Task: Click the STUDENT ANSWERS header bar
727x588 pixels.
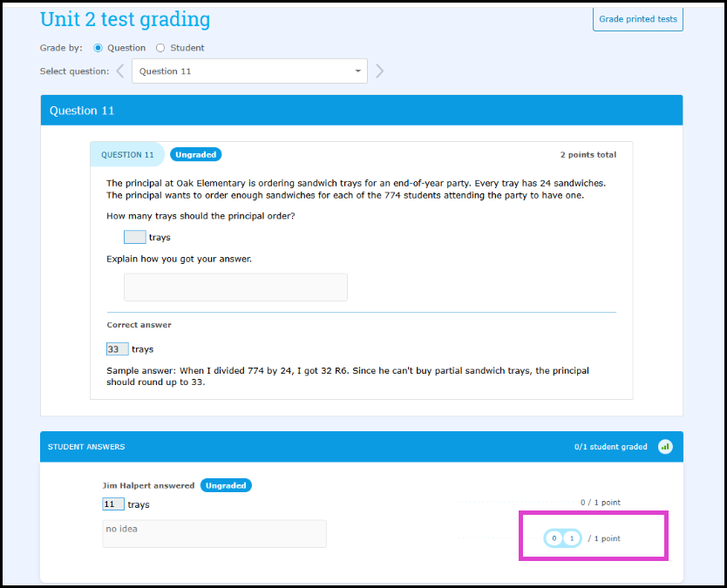Action: coord(362,447)
